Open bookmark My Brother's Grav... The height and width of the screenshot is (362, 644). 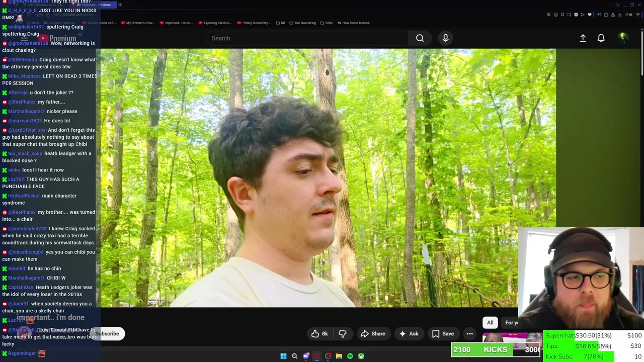(x=137, y=23)
